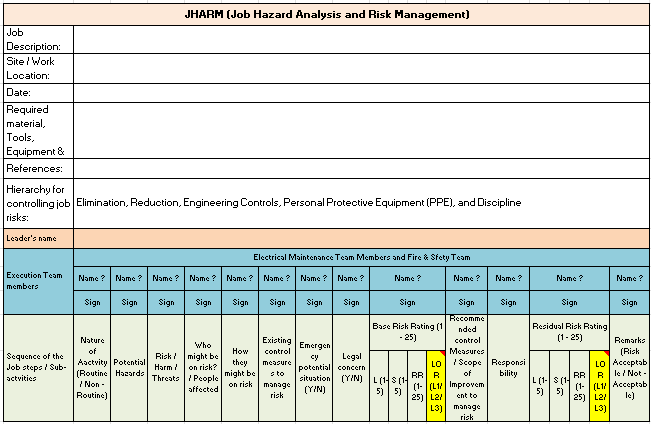Click 'Sign' cell above Residual Risk Rating
Viewport: 651px width, 424px height.
570,302
